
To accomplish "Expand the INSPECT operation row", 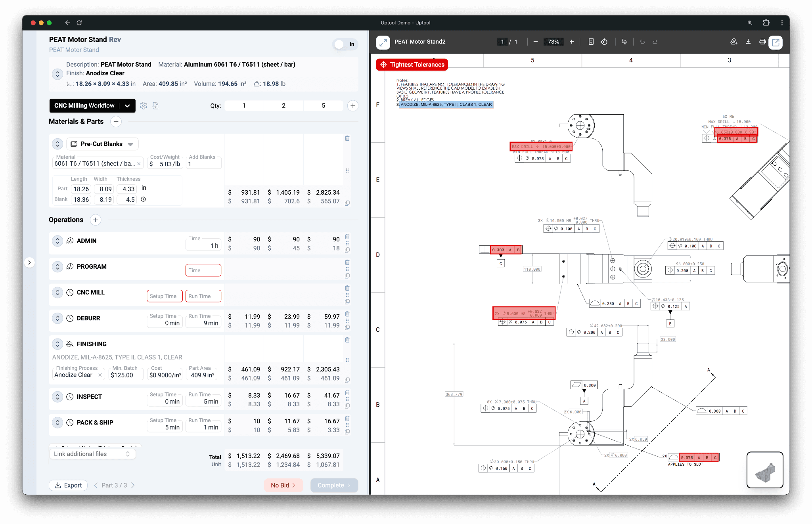I will pyautogui.click(x=57, y=396).
